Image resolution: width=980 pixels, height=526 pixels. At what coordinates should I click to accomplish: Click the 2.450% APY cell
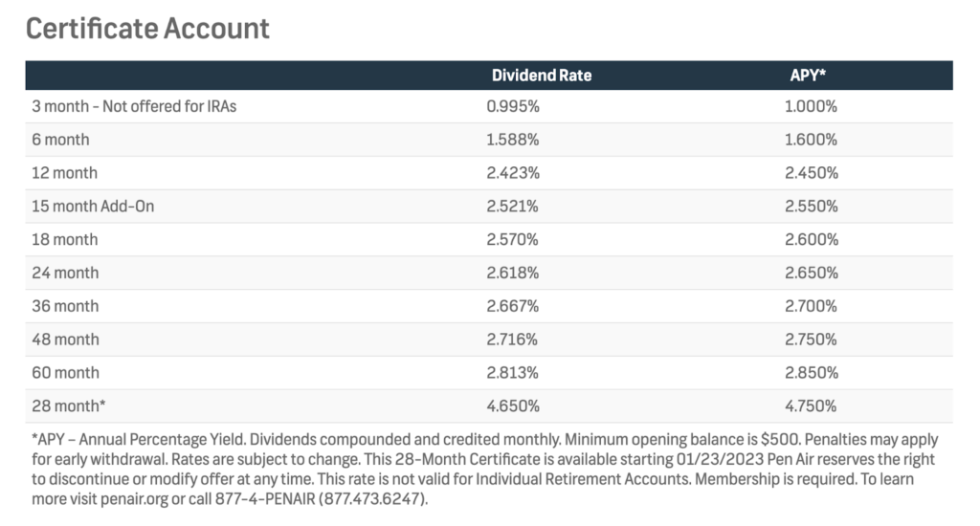coord(811,173)
